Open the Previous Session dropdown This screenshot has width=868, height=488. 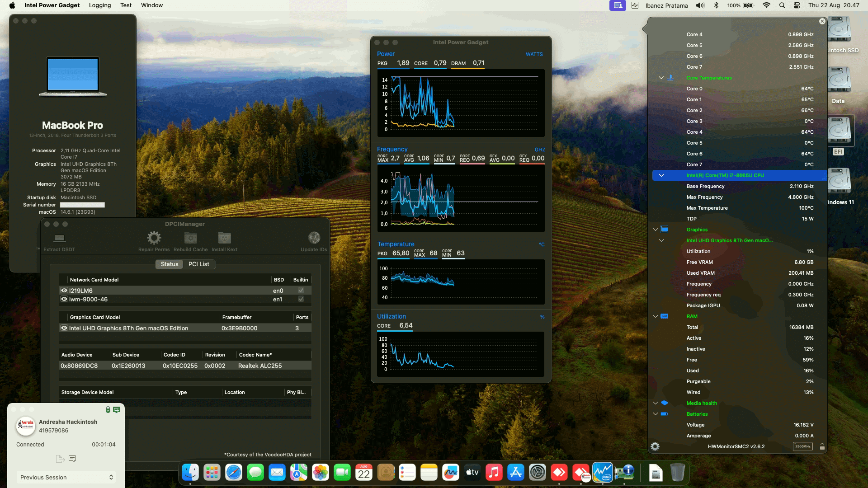point(66,477)
